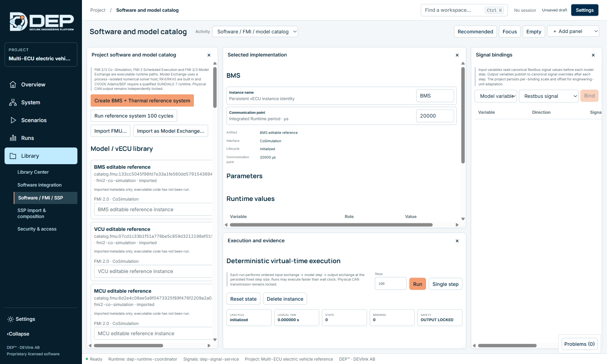Click the Recommended layout button
The width and height of the screenshot is (607, 364).
click(475, 31)
